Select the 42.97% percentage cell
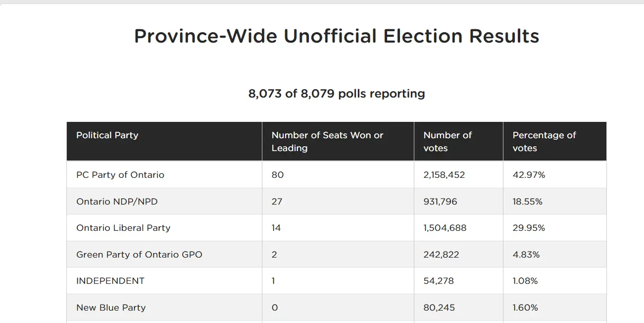The width and height of the screenshot is (644, 323). [529, 175]
